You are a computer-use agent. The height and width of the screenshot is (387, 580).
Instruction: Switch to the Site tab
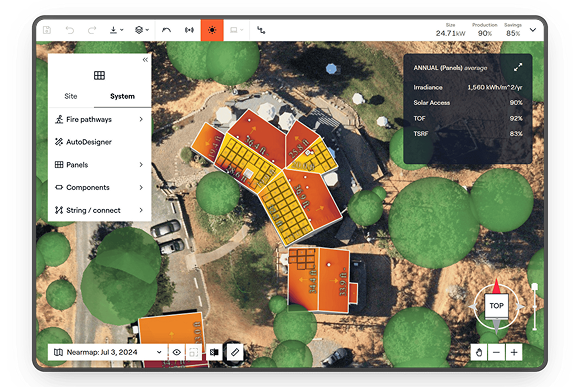tap(71, 96)
